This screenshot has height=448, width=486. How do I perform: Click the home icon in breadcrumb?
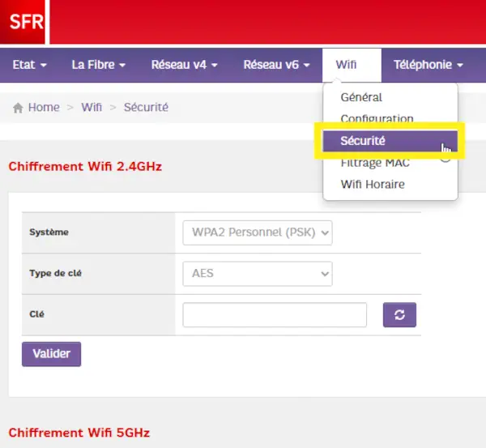[18, 108]
